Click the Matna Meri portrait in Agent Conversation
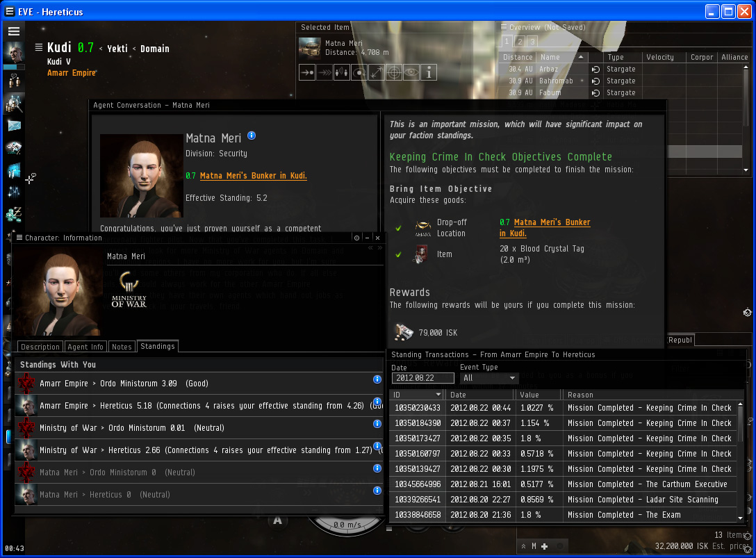 (x=141, y=176)
